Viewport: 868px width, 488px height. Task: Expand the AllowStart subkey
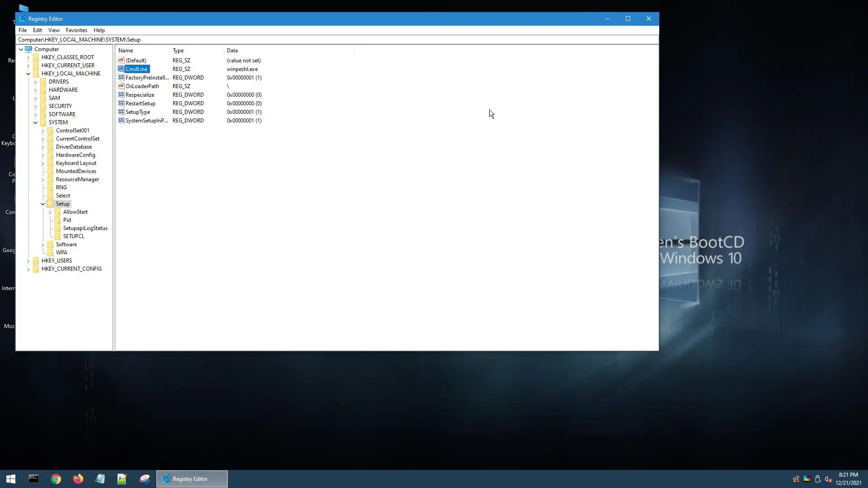pyautogui.click(x=50, y=212)
